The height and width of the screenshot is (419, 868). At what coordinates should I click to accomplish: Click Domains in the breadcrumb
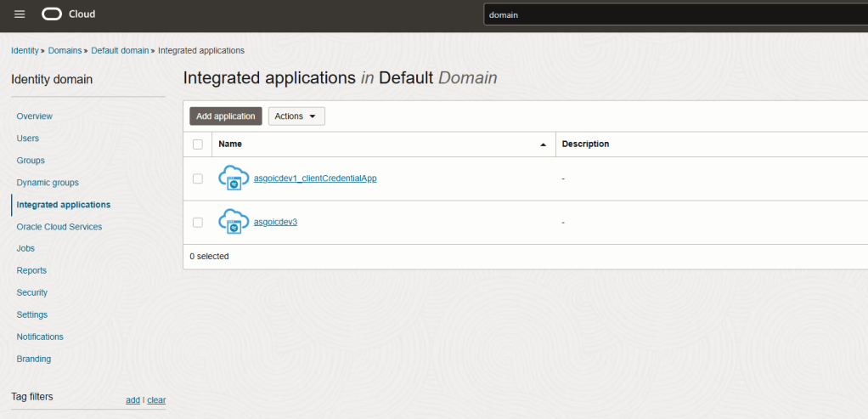tap(65, 51)
